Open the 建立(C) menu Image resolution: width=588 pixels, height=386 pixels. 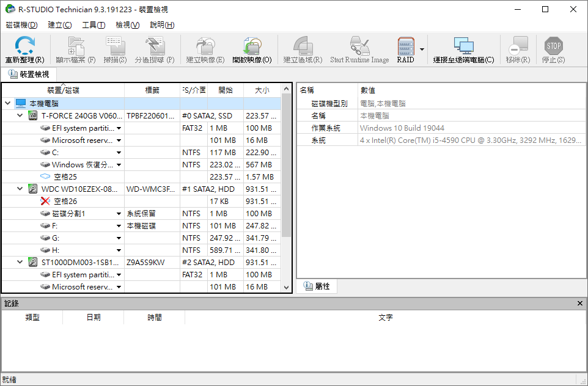[60, 24]
